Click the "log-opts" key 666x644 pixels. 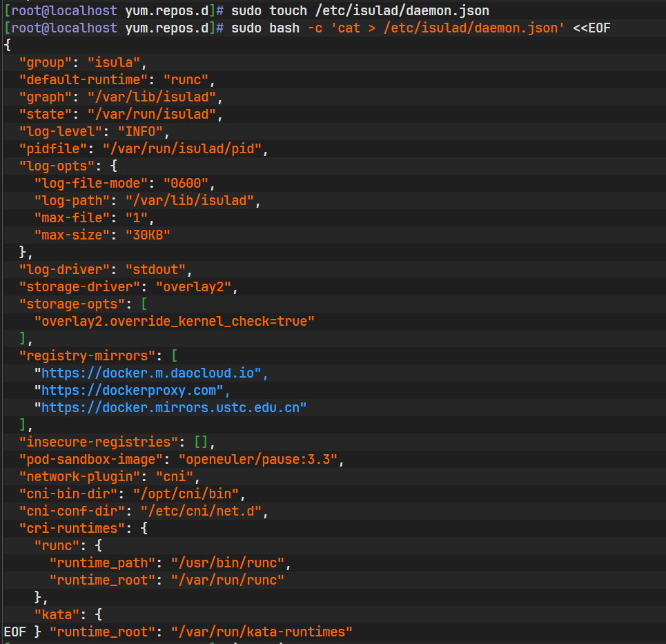tap(57, 166)
